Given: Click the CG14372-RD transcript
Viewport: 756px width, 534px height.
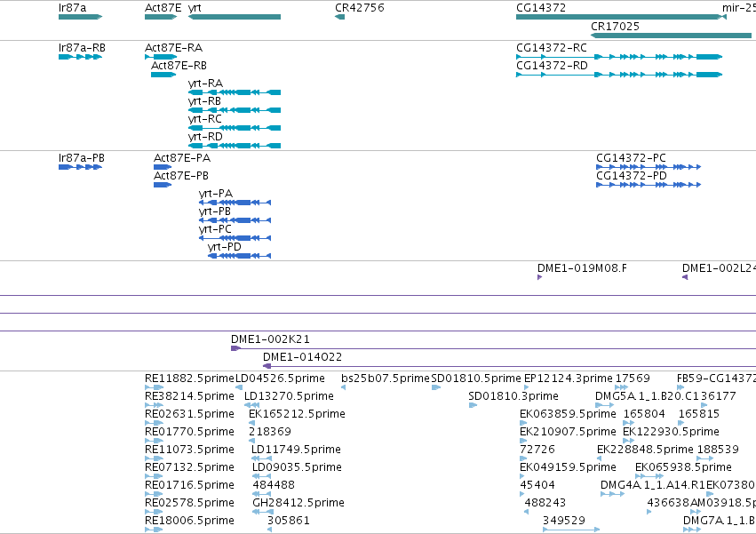Looking at the screenshot, I should (619, 75).
